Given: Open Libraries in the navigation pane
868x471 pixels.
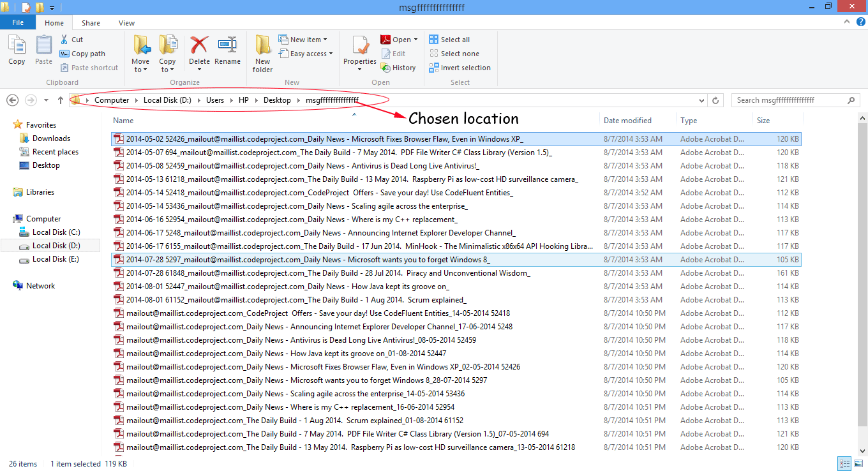Looking at the screenshot, I should click(x=40, y=192).
